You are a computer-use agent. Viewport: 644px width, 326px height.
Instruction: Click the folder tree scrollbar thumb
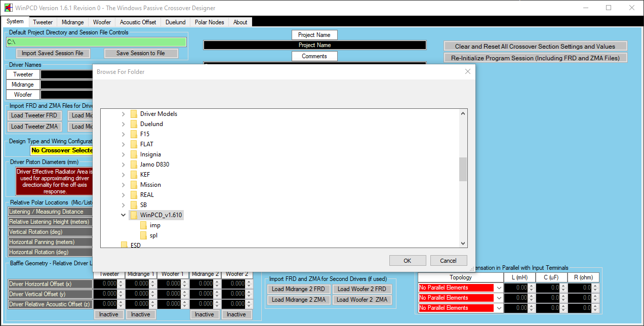(x=462, y=169)
